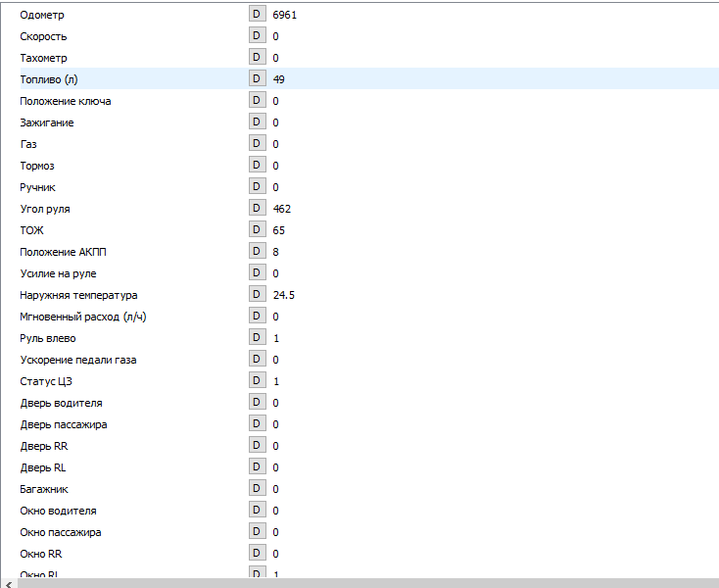The width and height of the screenshot is (719, 588).
Task: Click the D icon beside Наружняя температура
Action: [x=257, y=295]
